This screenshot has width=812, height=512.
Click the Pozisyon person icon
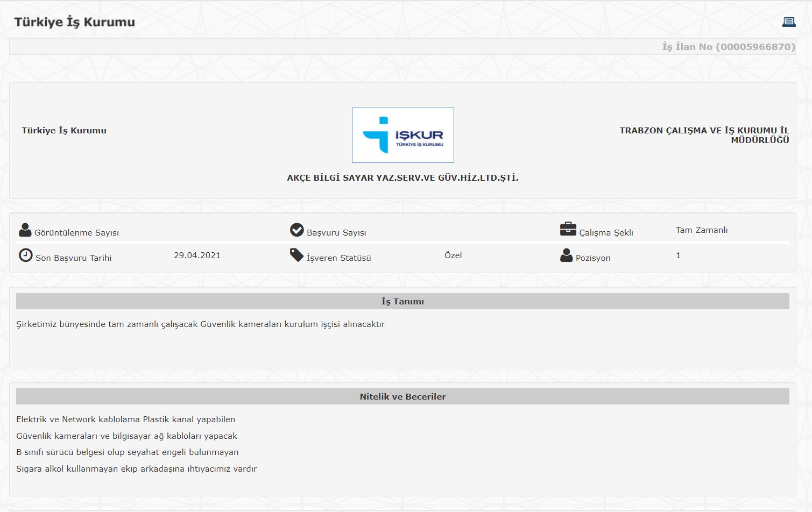point(566,255)
